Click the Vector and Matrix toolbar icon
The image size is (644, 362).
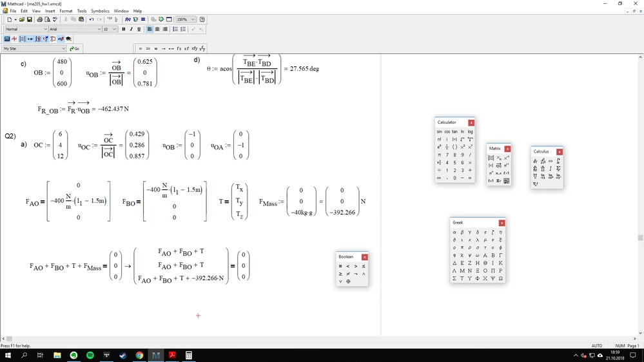click(x=22, y=39)
